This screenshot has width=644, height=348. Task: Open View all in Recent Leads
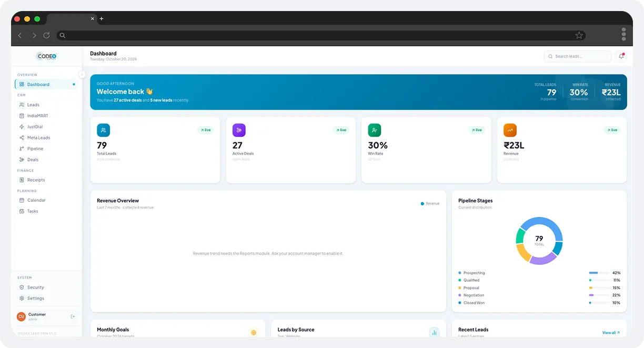pyautogui.click(x=611, y=333)
